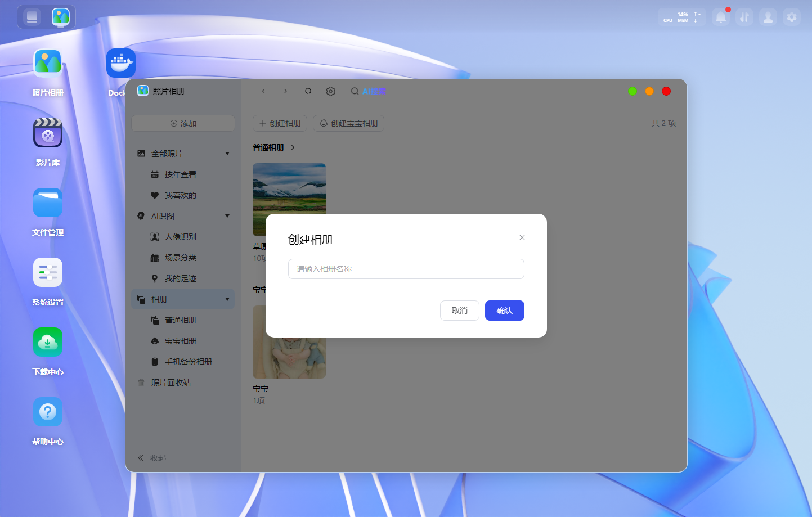Screen dimensions: 812x517
Task: Open the system gear icon at top right
Action: [x=792, y=17]
